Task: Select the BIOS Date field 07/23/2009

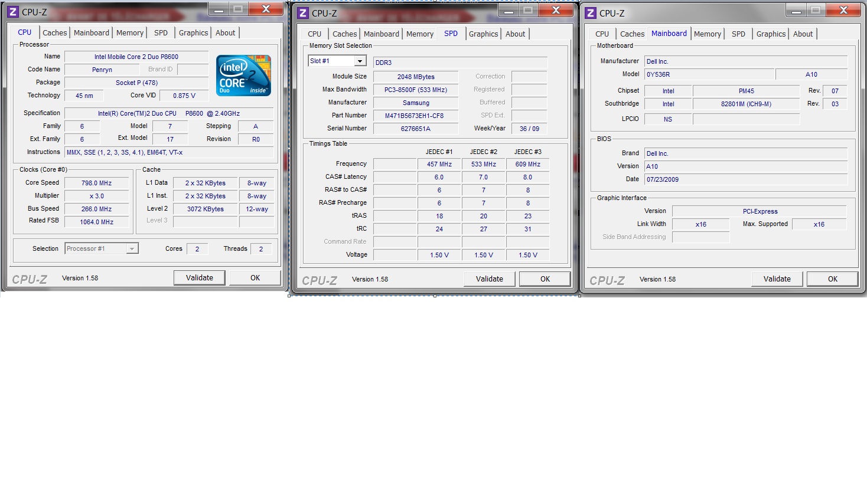Action: tap(746, 179)
